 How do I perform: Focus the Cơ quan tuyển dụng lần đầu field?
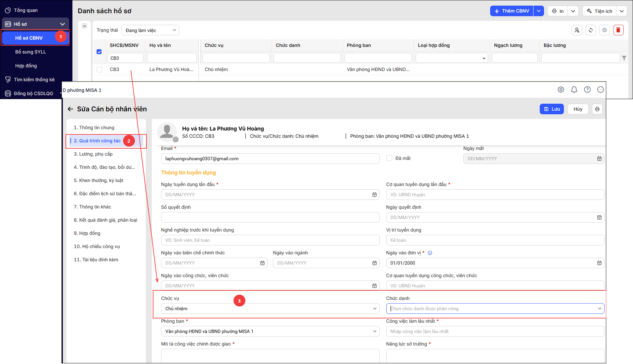(495, 195)
